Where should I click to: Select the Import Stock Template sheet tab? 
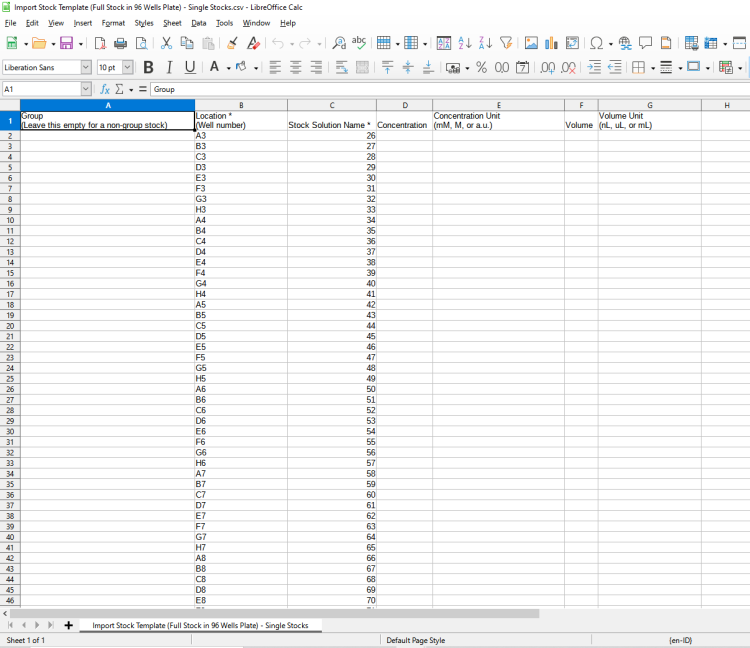pos(200,625)
